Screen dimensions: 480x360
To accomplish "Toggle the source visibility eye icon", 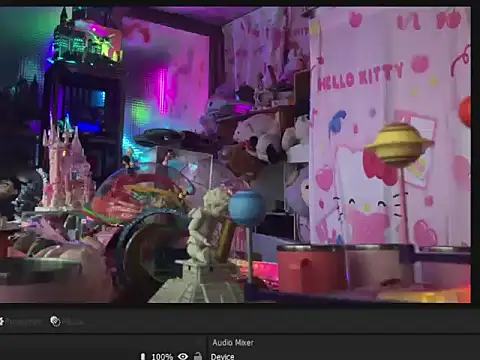I will pos(183,356).
